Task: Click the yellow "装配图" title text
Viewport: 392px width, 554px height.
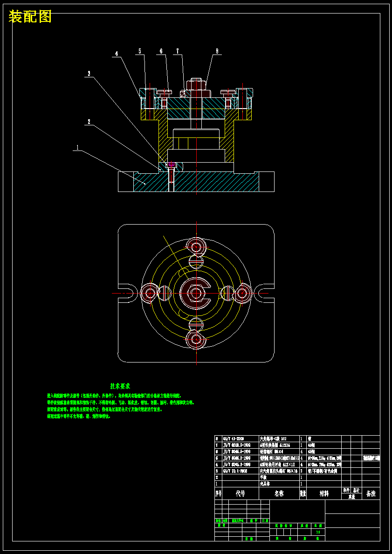Action: click(x=30, y=16)
